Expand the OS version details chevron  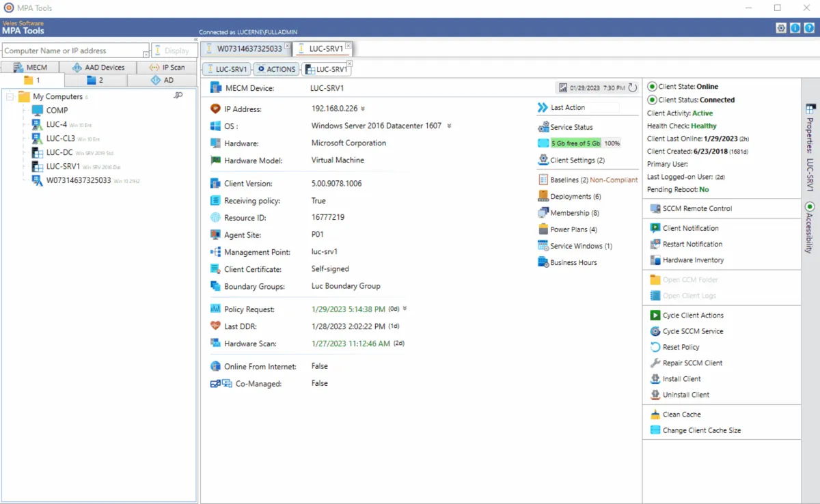pos(449,126)
